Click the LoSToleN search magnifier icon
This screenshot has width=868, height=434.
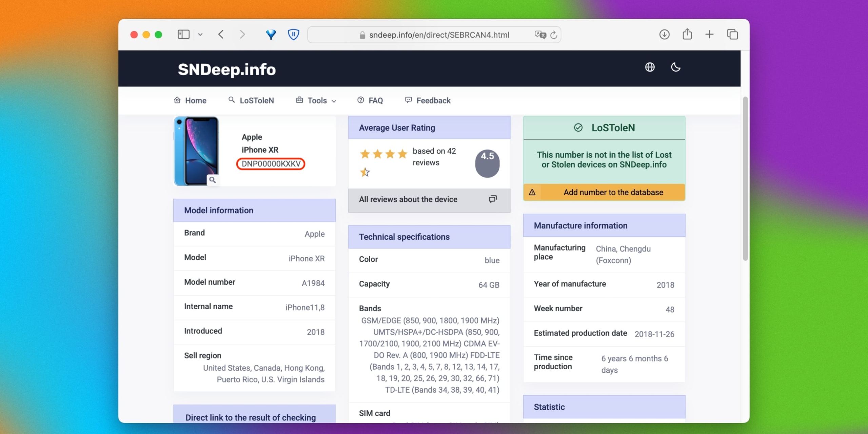point(232,100)
